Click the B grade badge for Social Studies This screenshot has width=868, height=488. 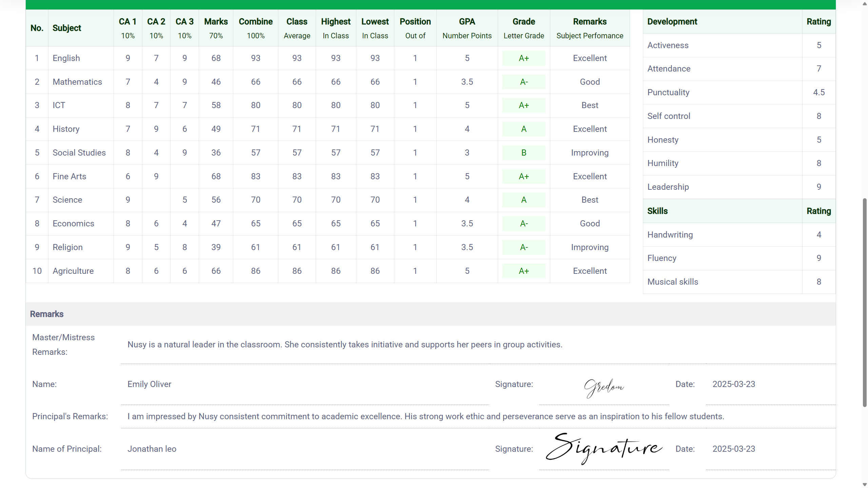click(x=524, y=153)
